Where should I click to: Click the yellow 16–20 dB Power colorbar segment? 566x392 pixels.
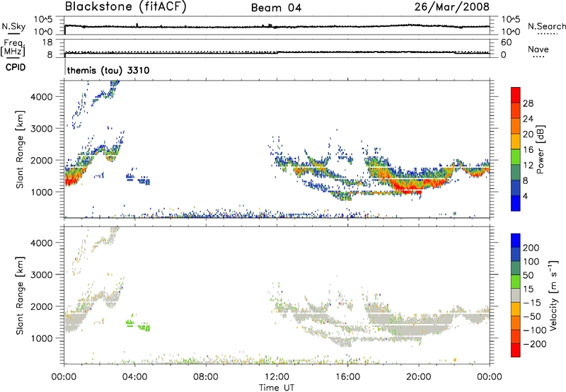(x=516, y=141)
